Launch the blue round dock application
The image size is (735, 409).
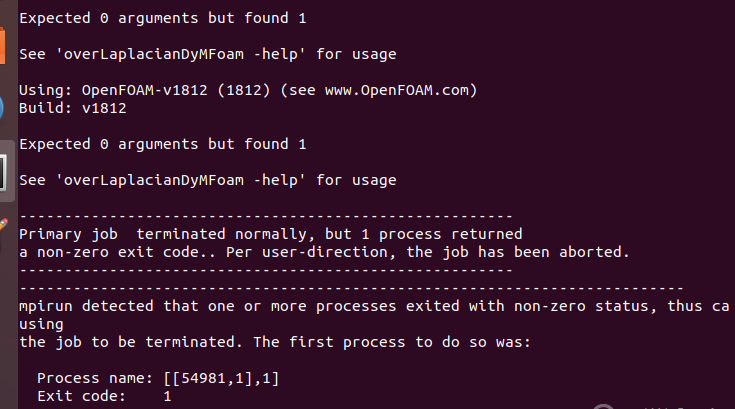click(x=2, y=108)
